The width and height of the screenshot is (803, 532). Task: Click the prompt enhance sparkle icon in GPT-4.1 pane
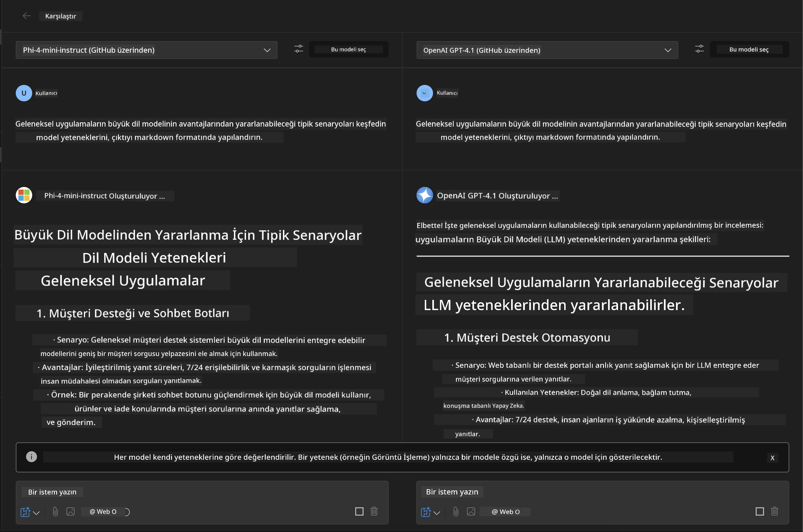tap(426, 512)
